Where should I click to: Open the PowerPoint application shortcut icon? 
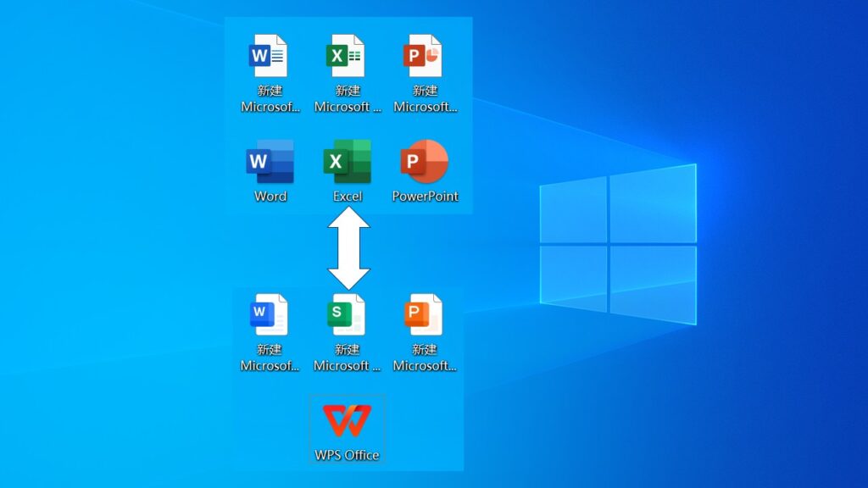pyautogui.click(x=425, y=162)
